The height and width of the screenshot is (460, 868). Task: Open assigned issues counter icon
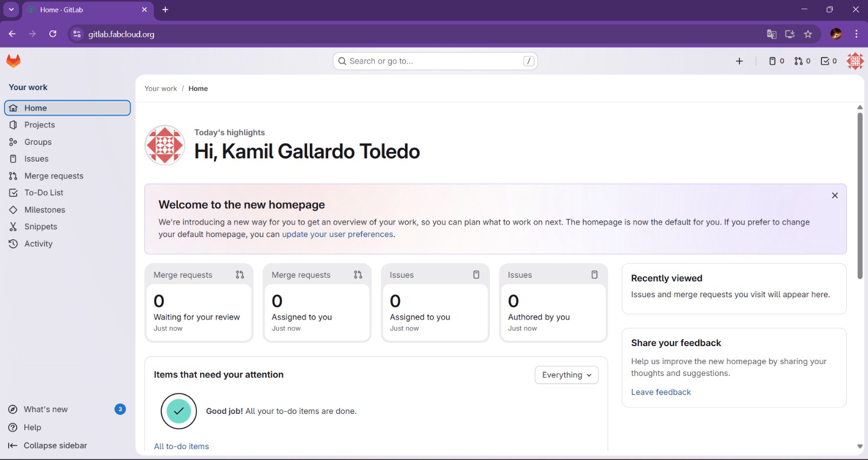tap(776, 61)
